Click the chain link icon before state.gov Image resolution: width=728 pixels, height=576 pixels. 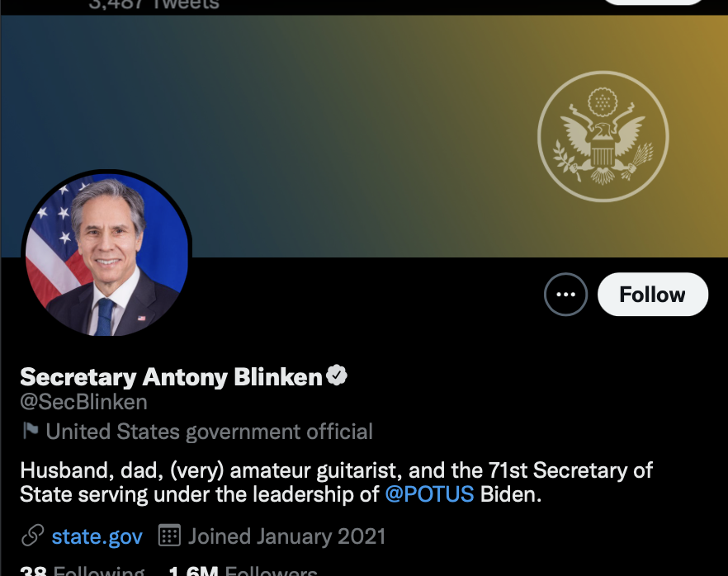coord(32,536)
